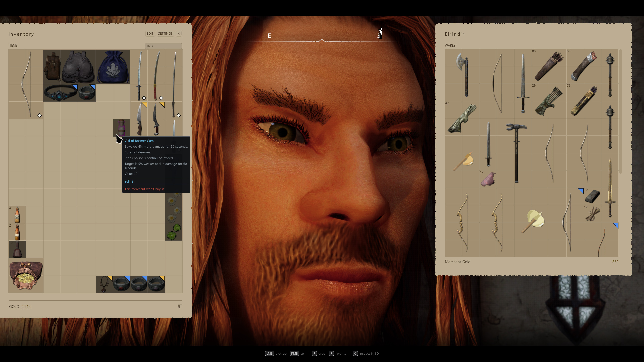Click the ITEMS section label
Image resolution: width=644 pixels, height=362 pixels.
13,46
